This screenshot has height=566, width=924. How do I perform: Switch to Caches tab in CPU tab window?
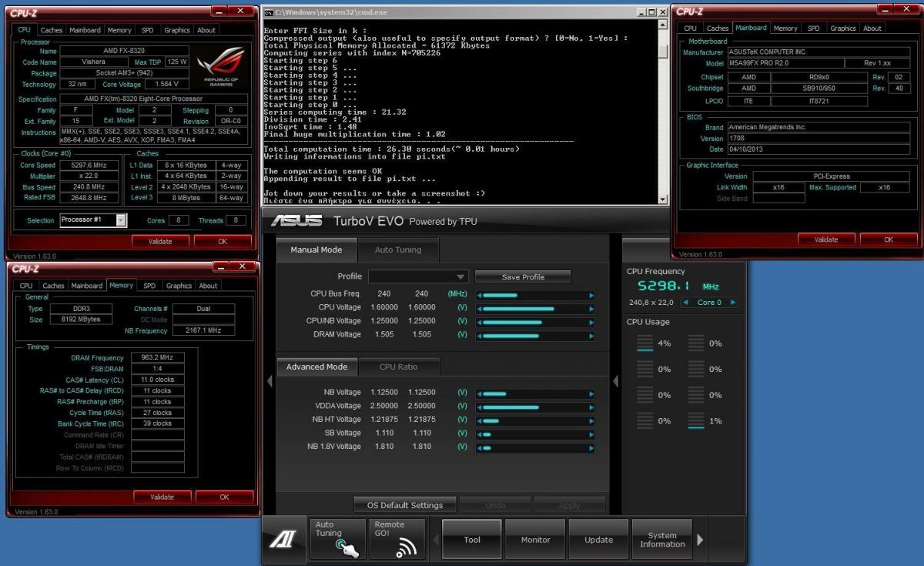coord(52,30)
